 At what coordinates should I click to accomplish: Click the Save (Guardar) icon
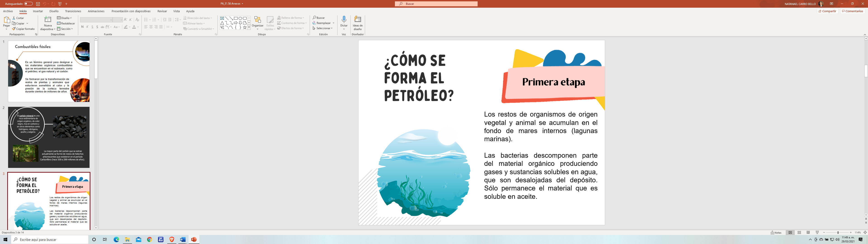(38, 4)
